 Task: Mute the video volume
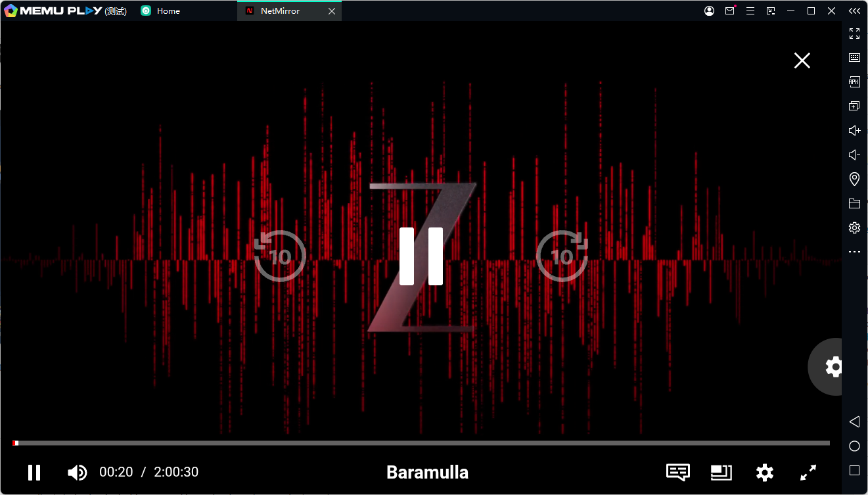pyautogui.click(x=77, y=472)
